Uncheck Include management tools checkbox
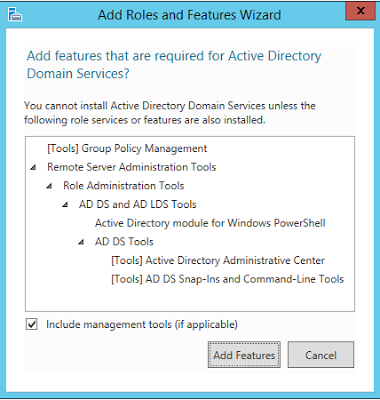Viewport: 380px width, 400px height. [x=32, y=324]
